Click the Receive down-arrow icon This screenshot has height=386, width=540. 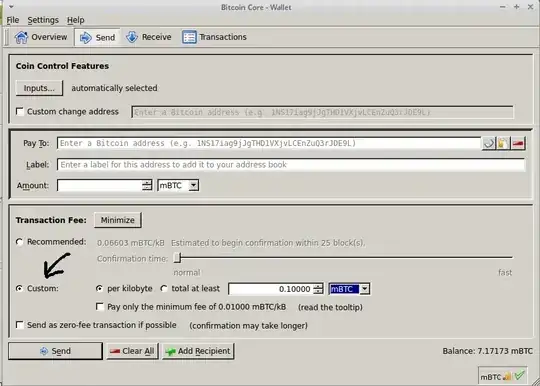click(x=132, y=37)
